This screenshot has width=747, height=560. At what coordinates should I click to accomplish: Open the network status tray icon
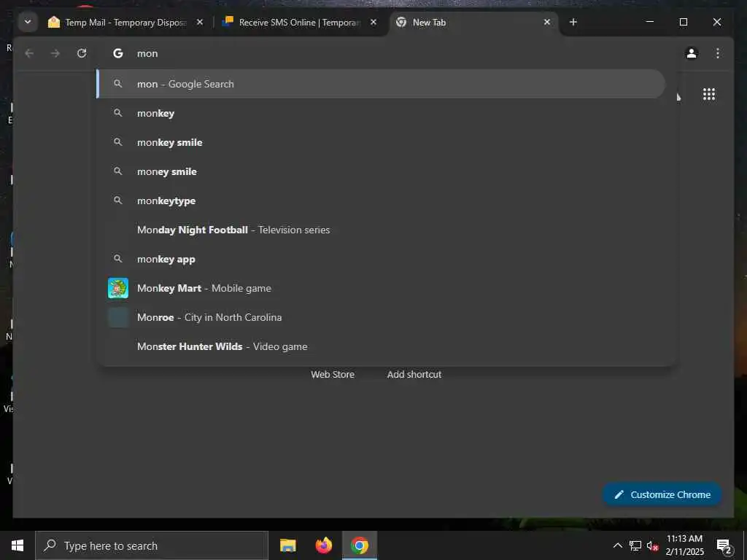click(x=635, y=545)
